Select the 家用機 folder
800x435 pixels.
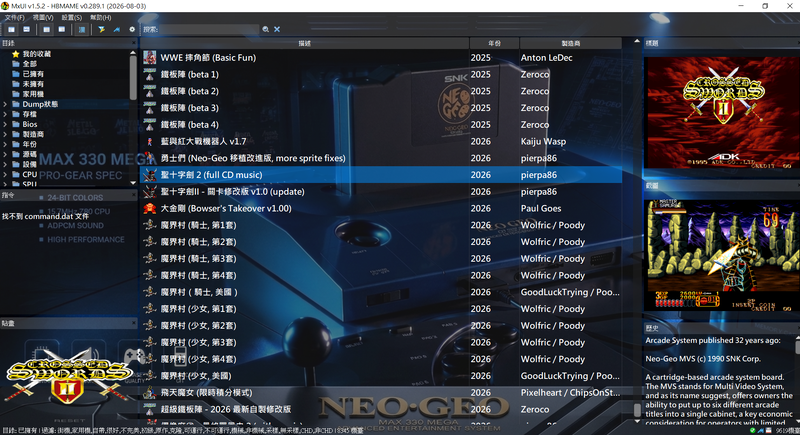28,94
